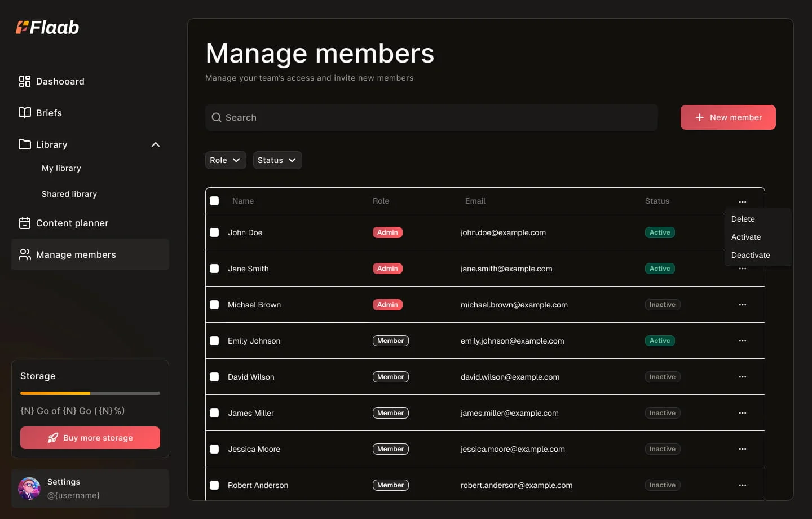This screenshot has width=812, height=519.
Task: Open the Role filter dropdown
Action: [226, 160]
